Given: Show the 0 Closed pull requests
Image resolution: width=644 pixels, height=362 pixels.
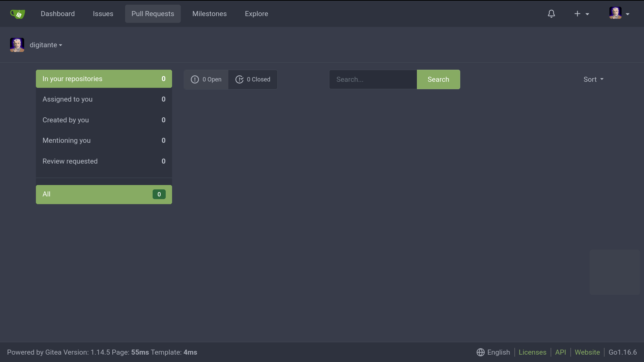Looking at the screenshot, I should (x=258, y=79).
